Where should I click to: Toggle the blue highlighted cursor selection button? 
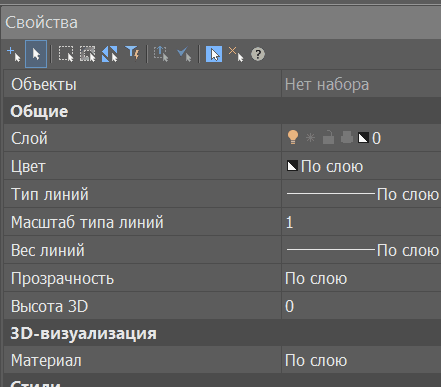point(214,54)
